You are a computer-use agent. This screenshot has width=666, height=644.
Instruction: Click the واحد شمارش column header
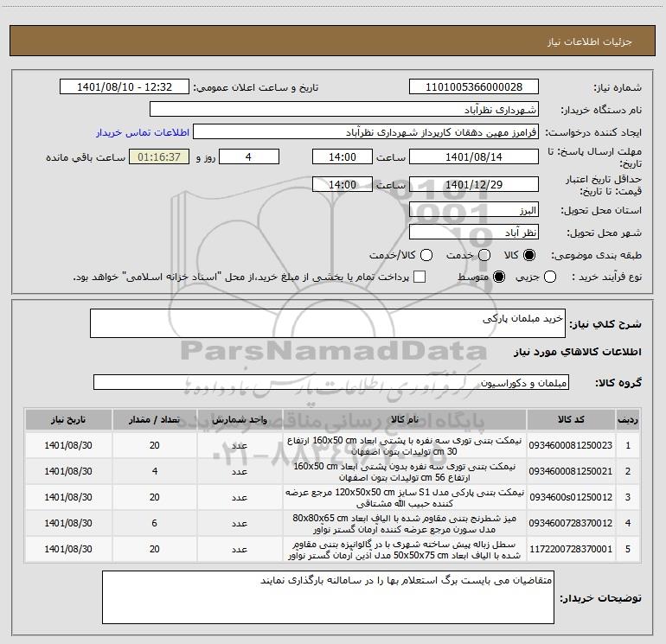240,419
